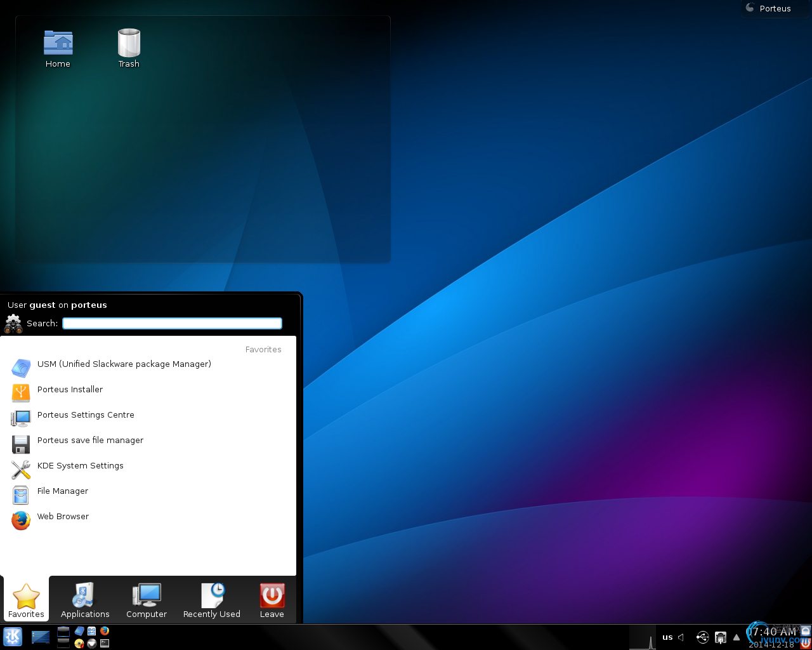This screenshot has width=812, height=650.
Task: Open the Leave tab
Action: (272, 600)
